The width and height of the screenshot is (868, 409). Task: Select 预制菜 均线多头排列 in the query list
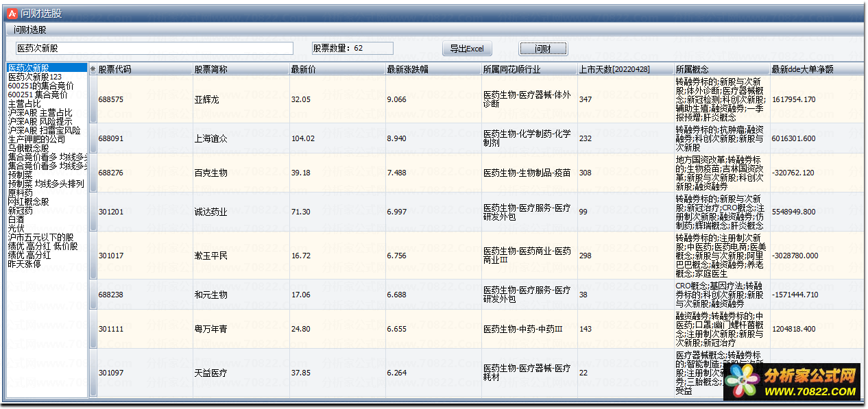[x=46, y=184]
